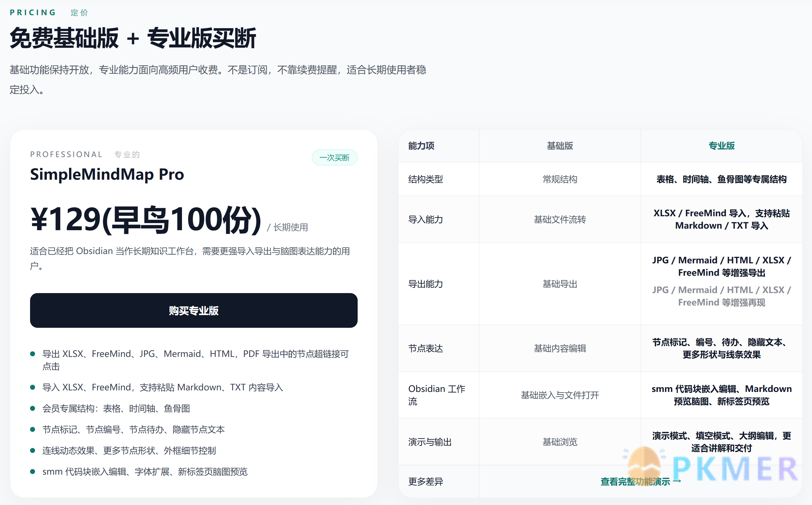Viewport: 812px width, 505px height.
Task: Click the 基础内容编辑 cell
Action: pyautogui.click(x=560, y=348)
